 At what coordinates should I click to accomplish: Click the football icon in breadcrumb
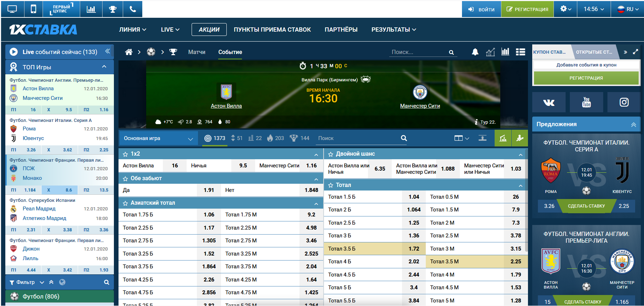(151, 52)
